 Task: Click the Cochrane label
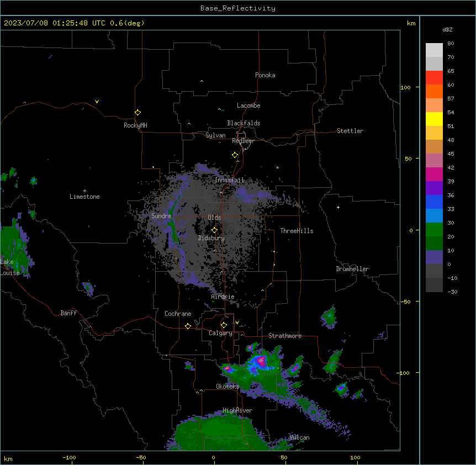point(178,314)
